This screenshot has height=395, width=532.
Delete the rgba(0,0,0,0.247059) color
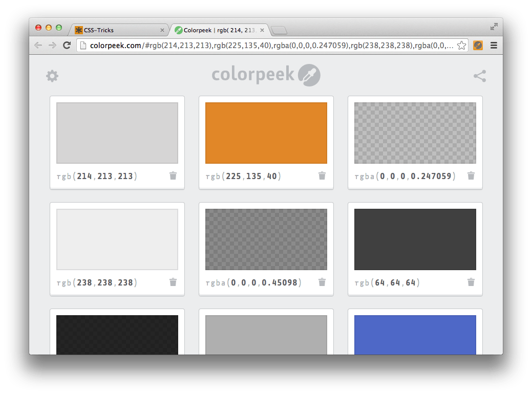(471, 175)
